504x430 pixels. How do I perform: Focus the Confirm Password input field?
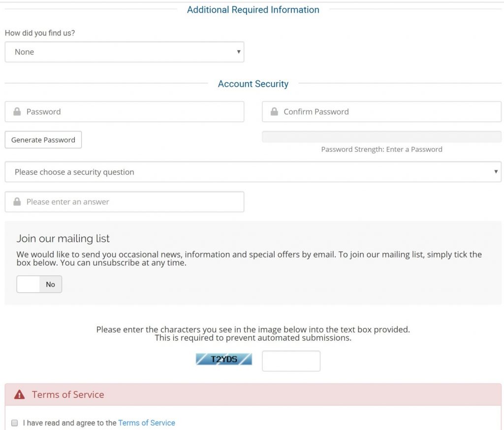pos(381,112)
